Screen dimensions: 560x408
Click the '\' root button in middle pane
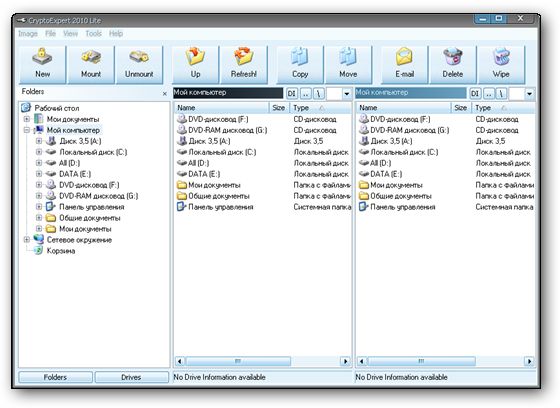point(319,94)
